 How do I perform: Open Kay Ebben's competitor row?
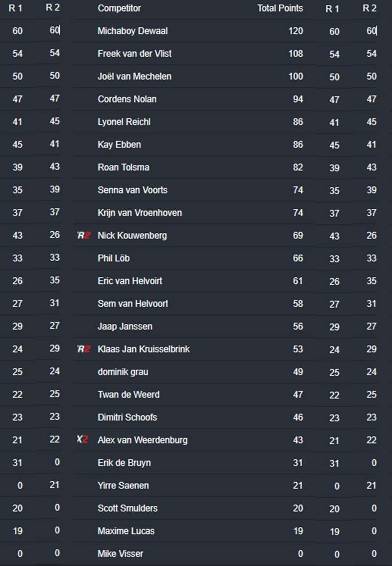pyautogui.click(x=119, y=145)
